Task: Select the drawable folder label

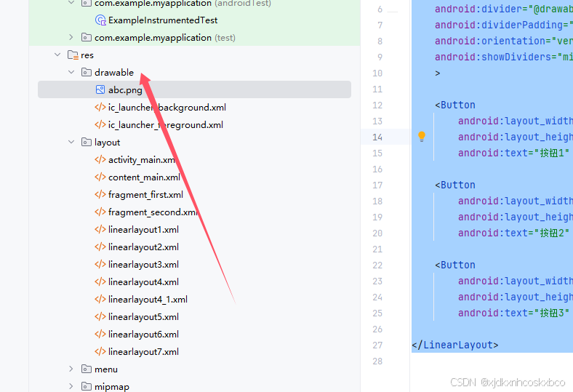Action: (x=114, y=72)
